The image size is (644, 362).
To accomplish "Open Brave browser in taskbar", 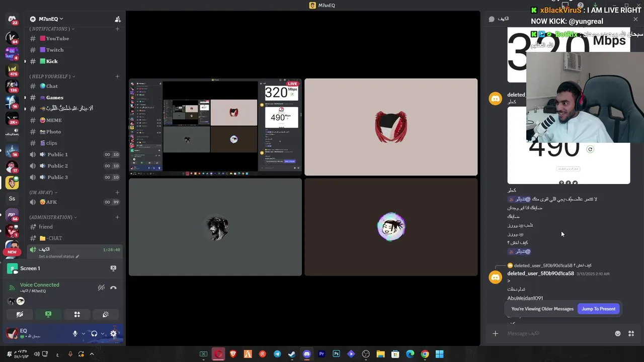I will click(233, 354).
